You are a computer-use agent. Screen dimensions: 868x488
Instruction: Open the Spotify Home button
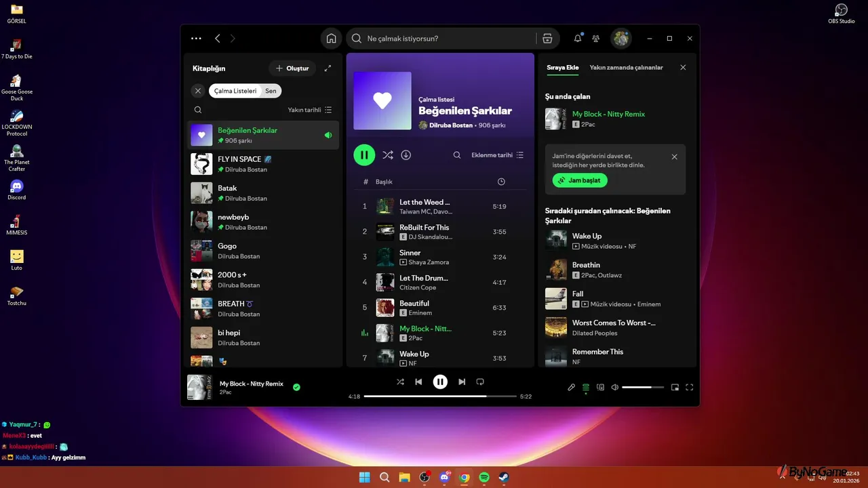[331, 39]
